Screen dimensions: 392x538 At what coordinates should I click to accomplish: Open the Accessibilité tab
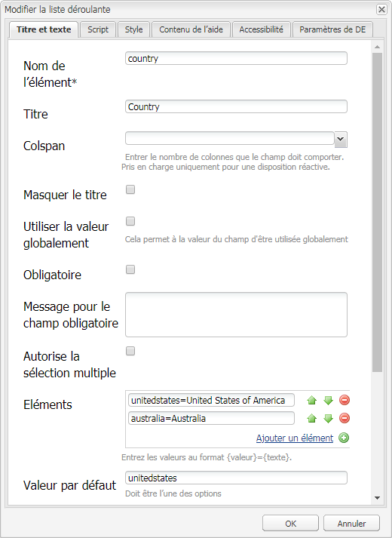(x=261, y=29)
